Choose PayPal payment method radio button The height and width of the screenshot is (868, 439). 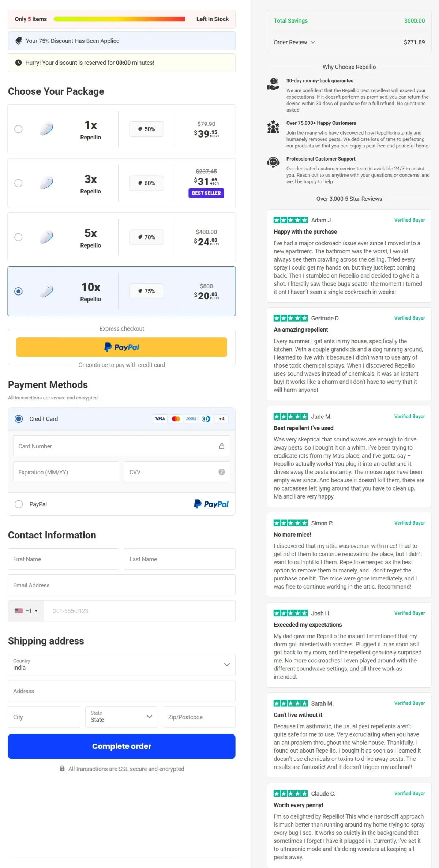pyautogui.click(x=19, y=504)
